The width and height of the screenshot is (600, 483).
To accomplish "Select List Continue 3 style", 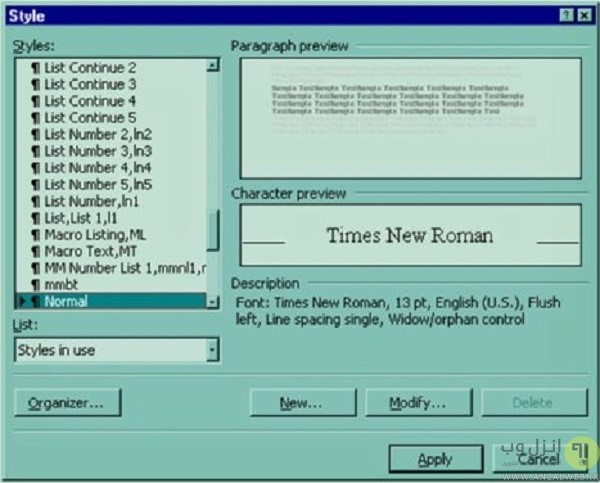I will click(90, 85).
